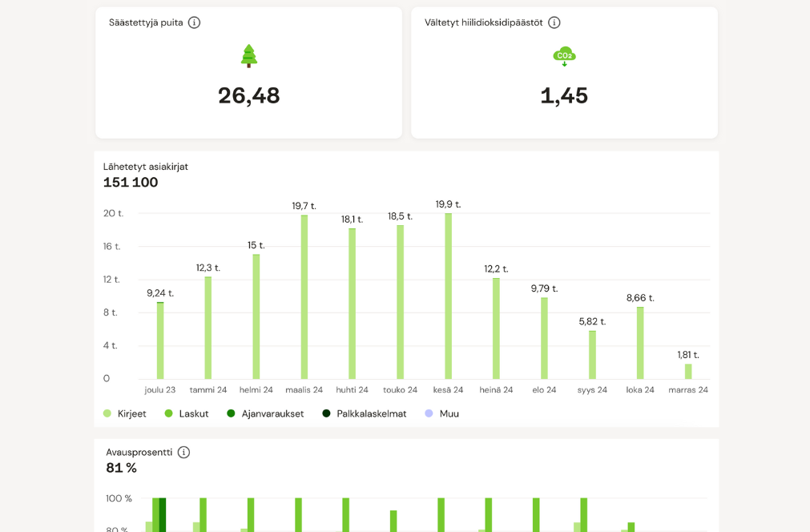Click the huhti 24 axis label
The height and width of the screenshot is (532, 810).
coord(352,390)
